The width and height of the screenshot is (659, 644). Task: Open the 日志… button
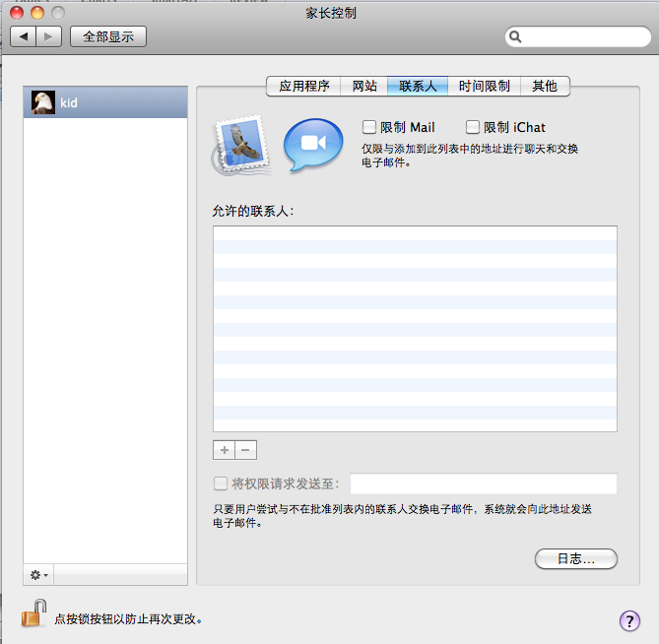point(576,558)
